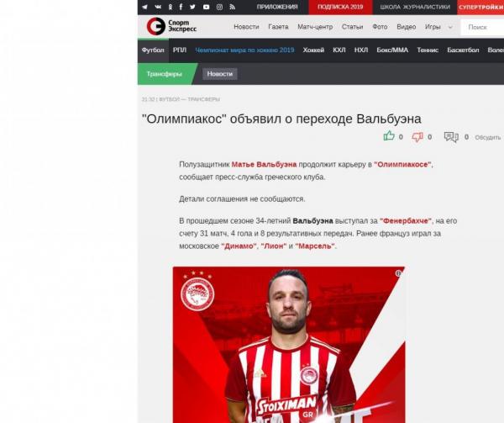Expand the menu chevron after Игры
This screenshot has height=423, width=504.
[450, 28]
